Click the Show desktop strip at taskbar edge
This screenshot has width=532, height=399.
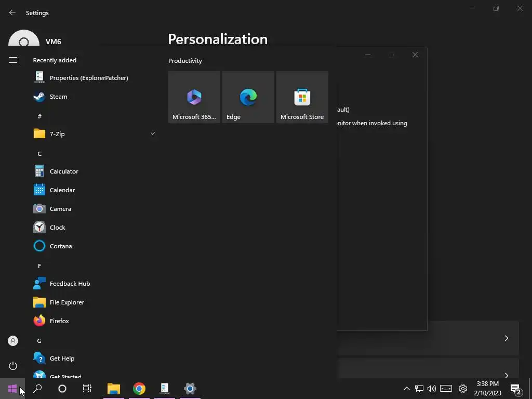530,389
